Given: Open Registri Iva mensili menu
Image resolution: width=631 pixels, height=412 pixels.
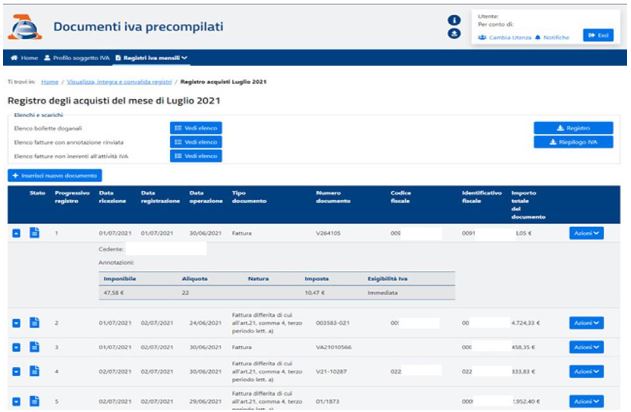Looking at the screenshot, I should [151, 58].
